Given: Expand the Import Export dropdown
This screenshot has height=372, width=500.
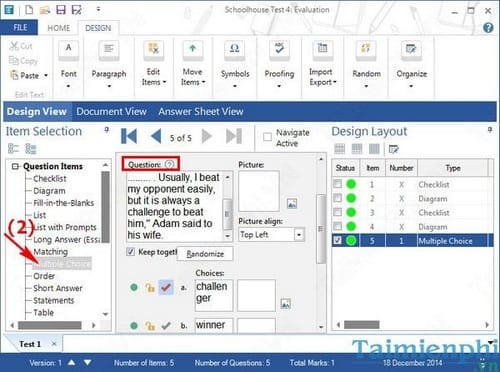Looking at the screenshot, I should [322, 77].
